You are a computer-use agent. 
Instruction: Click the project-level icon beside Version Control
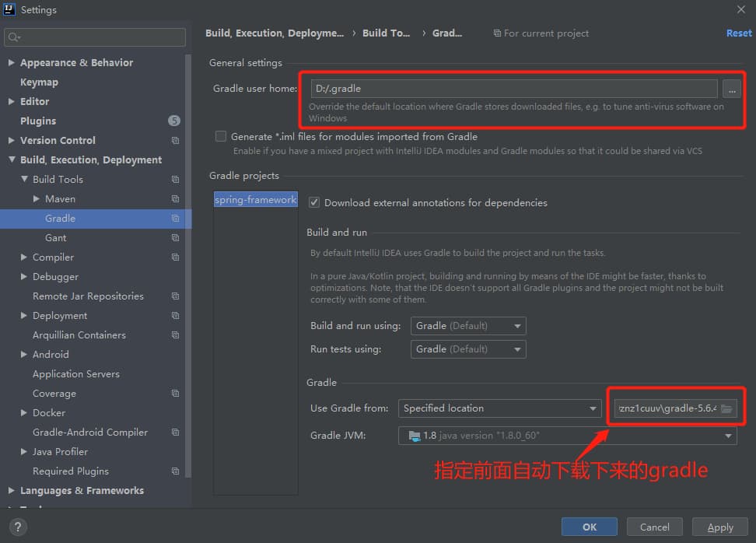(176, 140)
